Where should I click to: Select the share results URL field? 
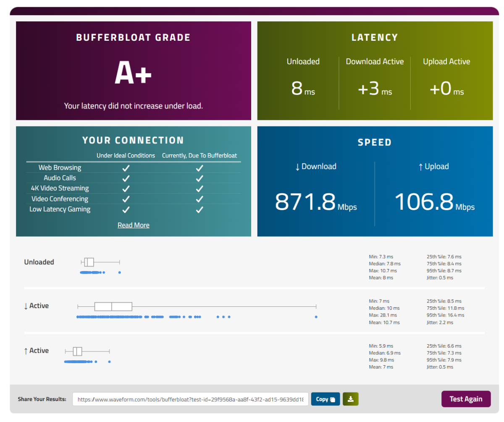[191, 399]
